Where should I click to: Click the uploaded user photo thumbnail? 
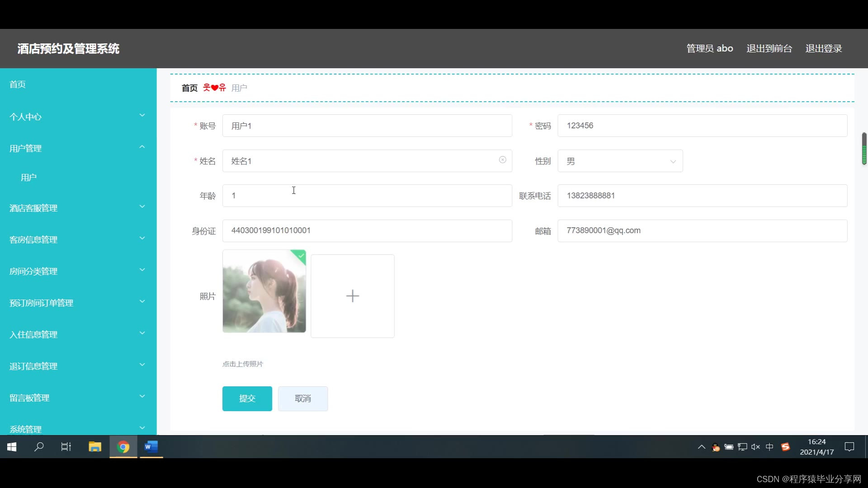pos(264,291)
